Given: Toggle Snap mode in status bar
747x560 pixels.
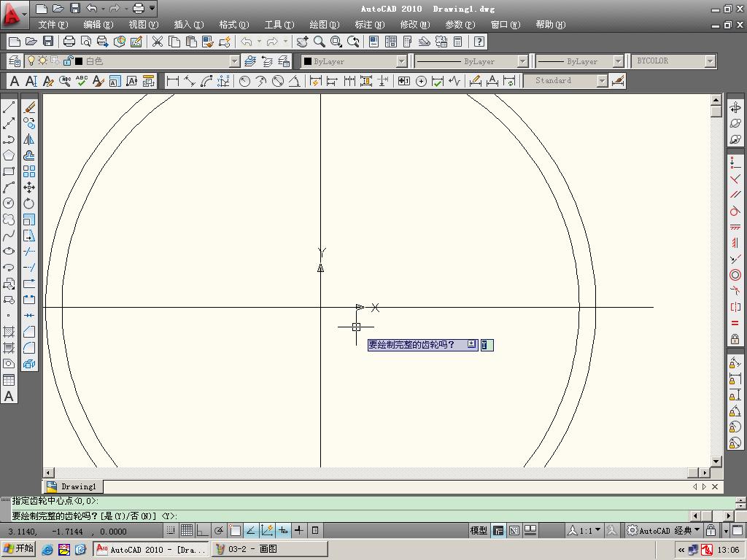Looking at the screenshot, I should click(x=171, y=530).
